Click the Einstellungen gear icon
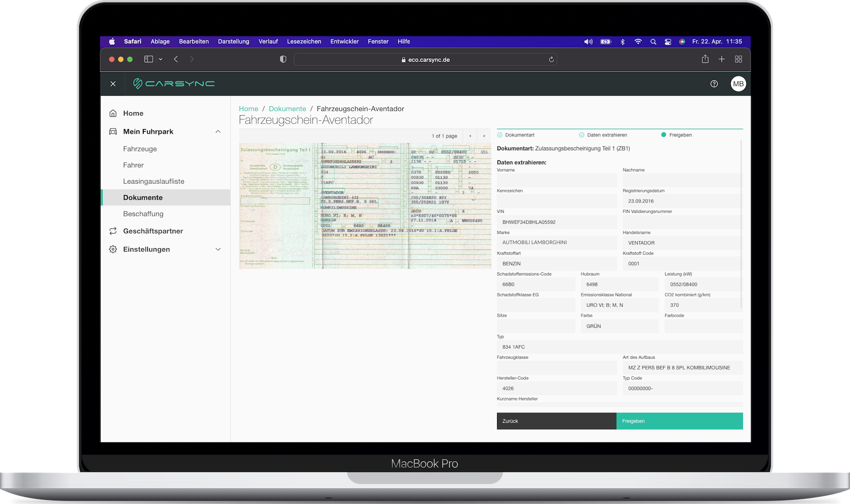 click(113, 249)
